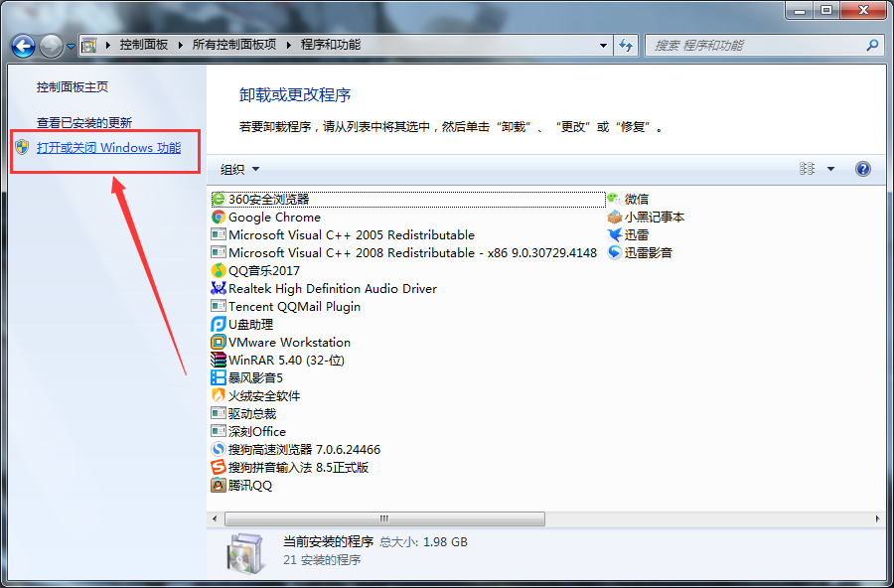Click the 微信 WeChat icon

tap(614, 199)
